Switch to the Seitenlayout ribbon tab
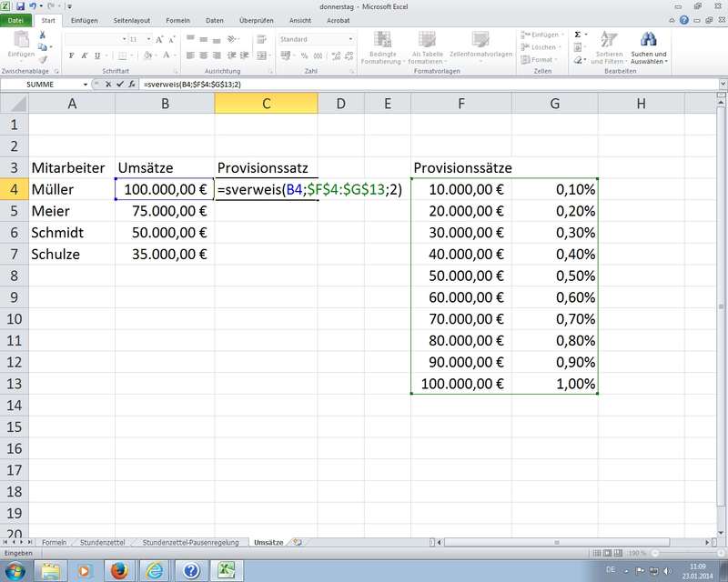 pos(132,20)
